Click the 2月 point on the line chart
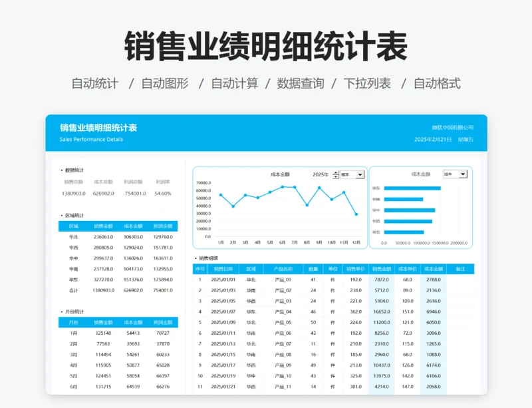This screenshot has height=408, width=532. click(x=233, y=206)
